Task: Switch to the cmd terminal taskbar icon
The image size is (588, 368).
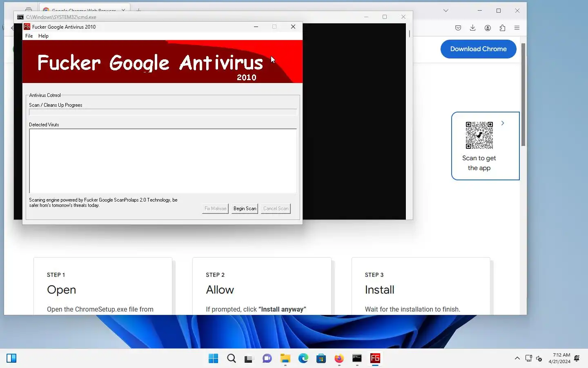Action: coord(357,359)
